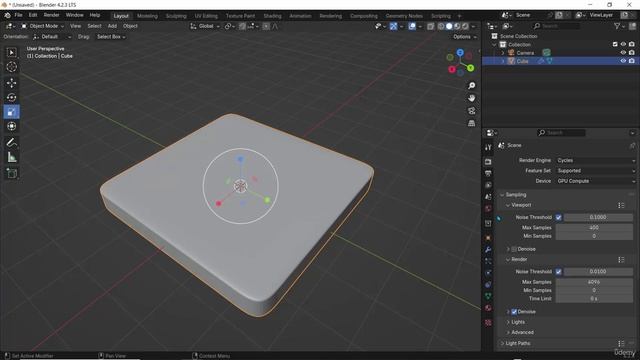Open the viewport Add menu
This screenshot has width=640, height=360.
(112, 26)
